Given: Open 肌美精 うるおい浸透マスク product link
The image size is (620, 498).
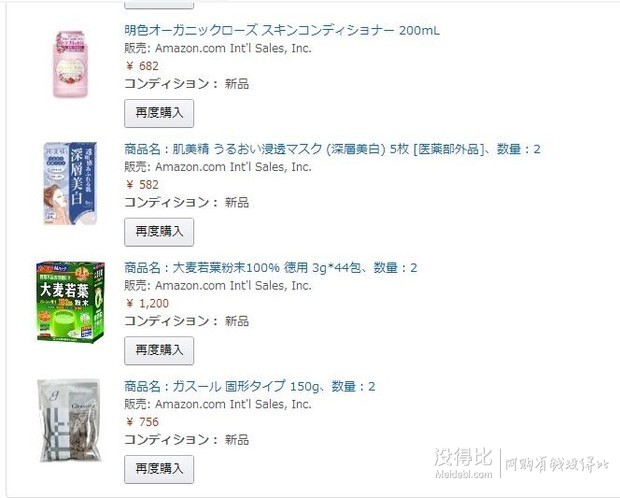Looking at the screenshot, I should click(x=332, y=149).
